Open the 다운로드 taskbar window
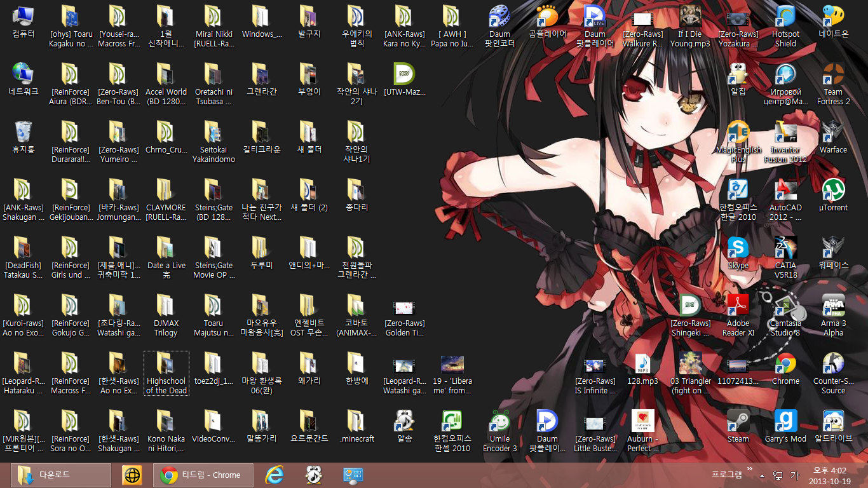This screenshot has height=488, width=868. 60,475
